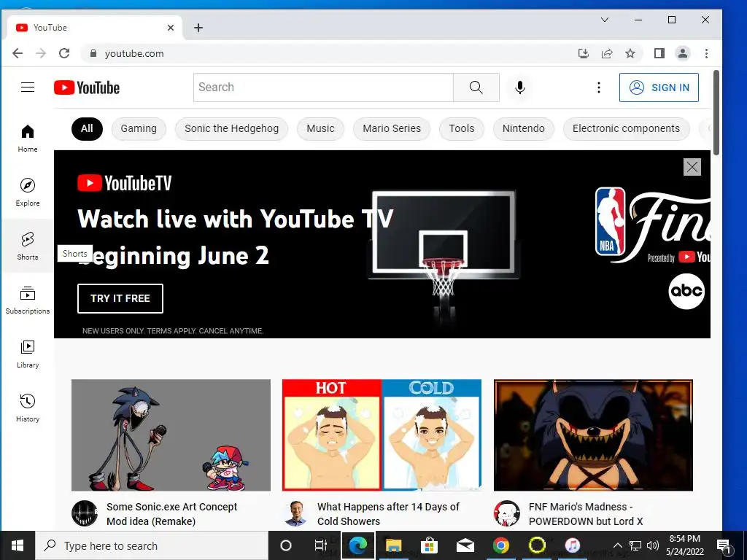Select the Music filter chip

coord(320,128)
